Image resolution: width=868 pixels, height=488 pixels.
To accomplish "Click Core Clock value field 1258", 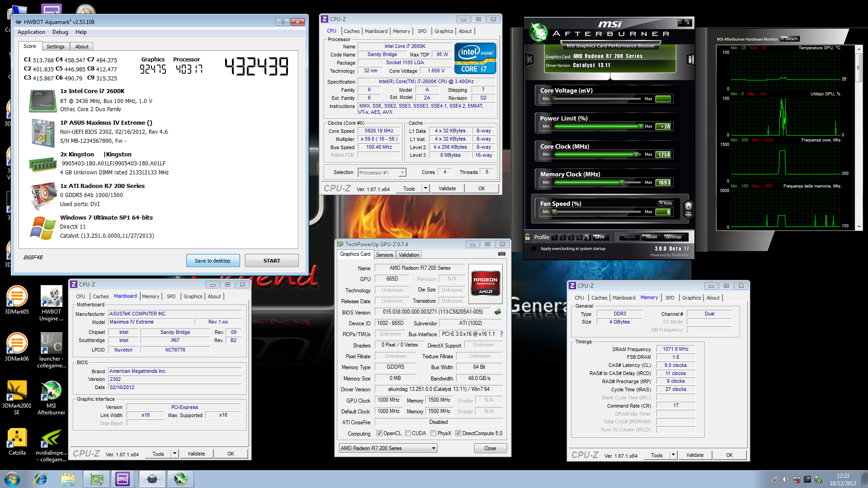I will tap(663, 155).
